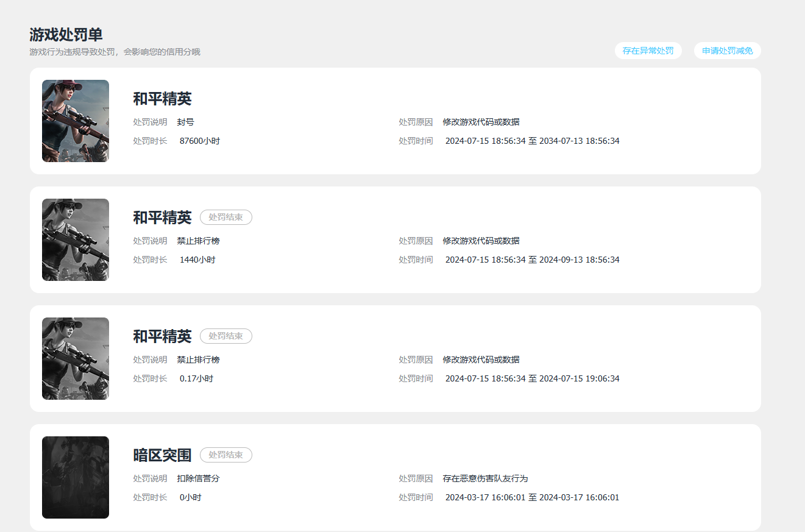The width and height of the screenshot is (805, 532).
Task: Click the 处罚结束 badge in the 1440小时 card
Action: [226, 217]
